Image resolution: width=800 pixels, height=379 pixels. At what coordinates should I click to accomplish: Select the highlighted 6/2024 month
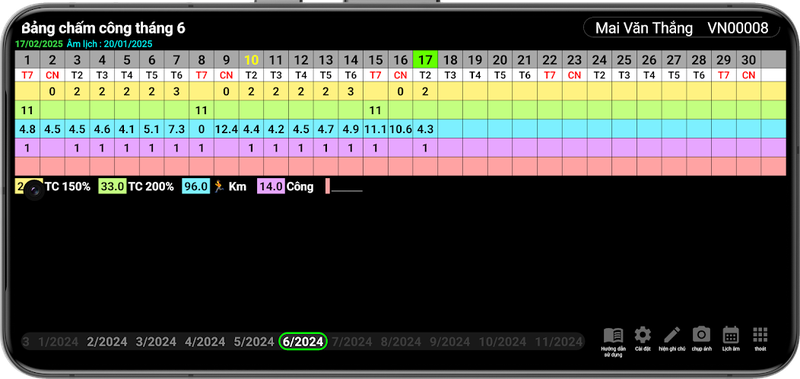click(303, 341)
